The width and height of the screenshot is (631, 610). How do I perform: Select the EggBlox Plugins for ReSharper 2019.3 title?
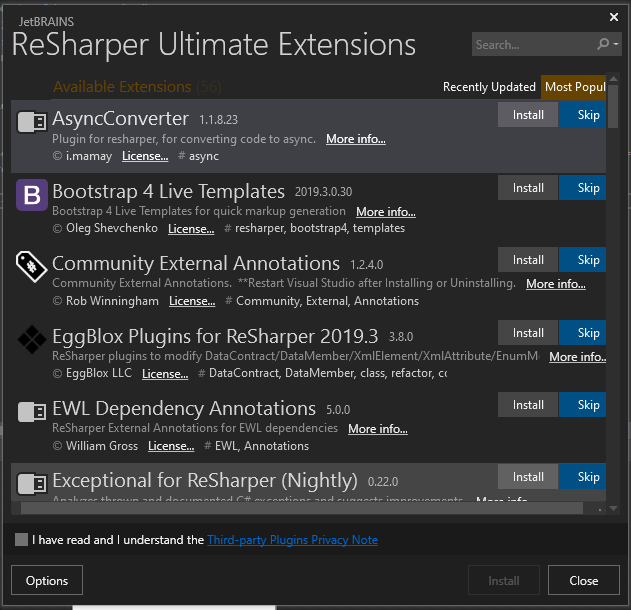[215, 336]
